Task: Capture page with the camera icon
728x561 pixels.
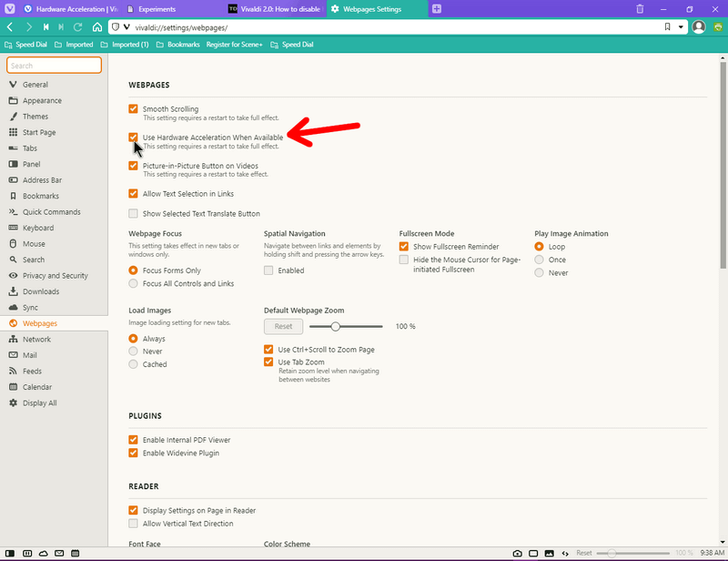Action: [517, 553]
